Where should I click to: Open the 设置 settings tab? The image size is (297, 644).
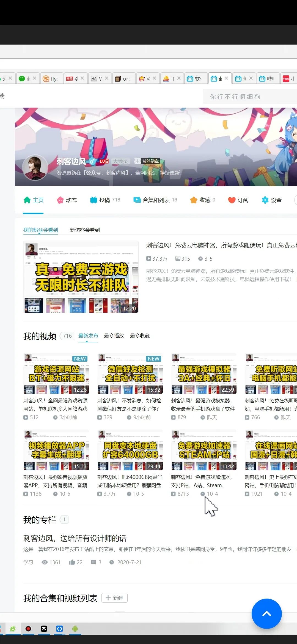272,200
